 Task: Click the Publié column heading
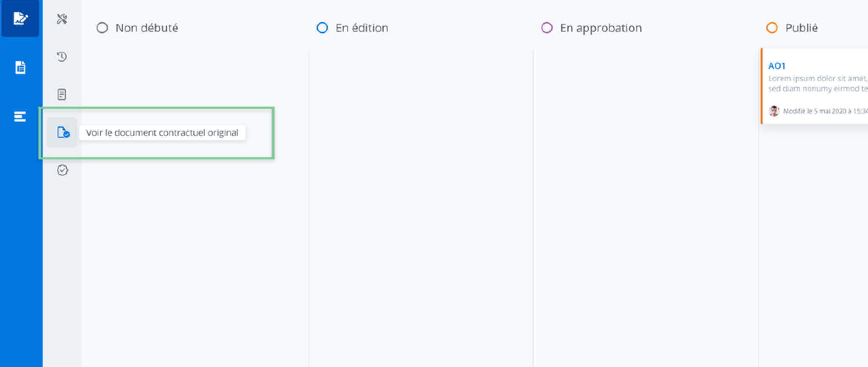pyautogui.click(x=801, y=28)
